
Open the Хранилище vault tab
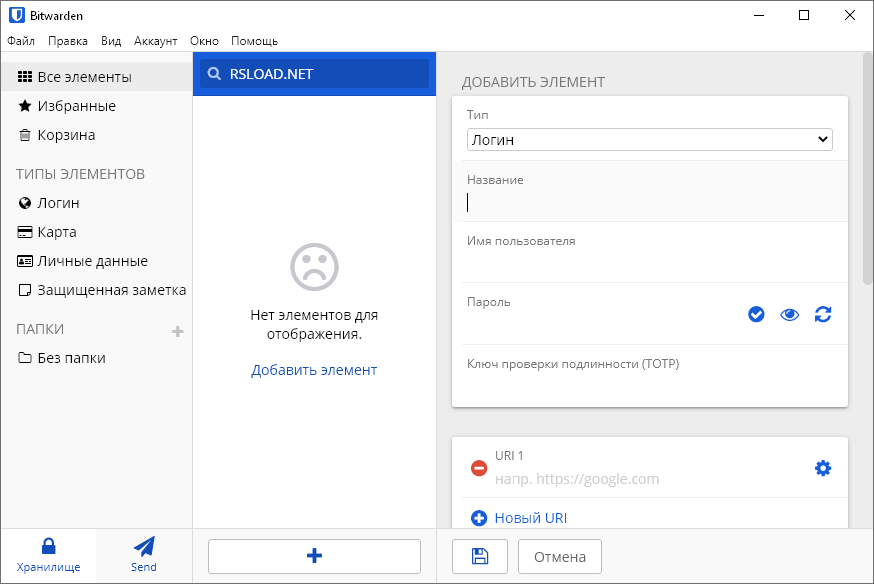[x=48, y=555]
